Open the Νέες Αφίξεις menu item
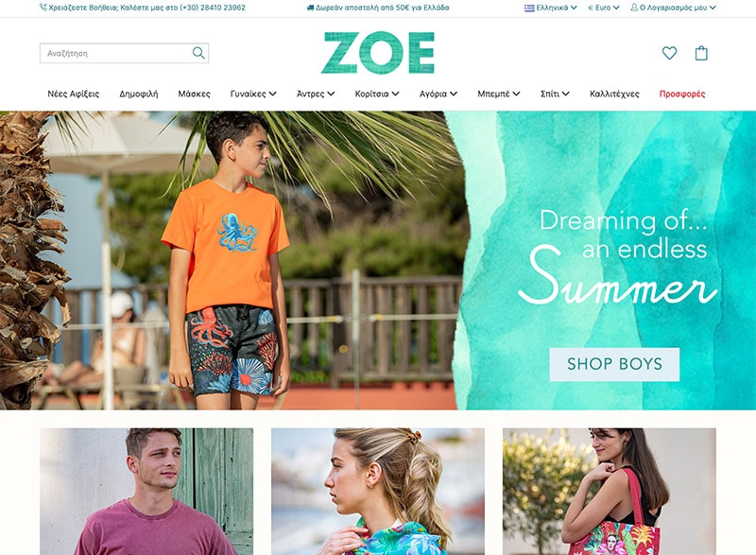Screen dimensions: 756x555 tap(74, 94)
